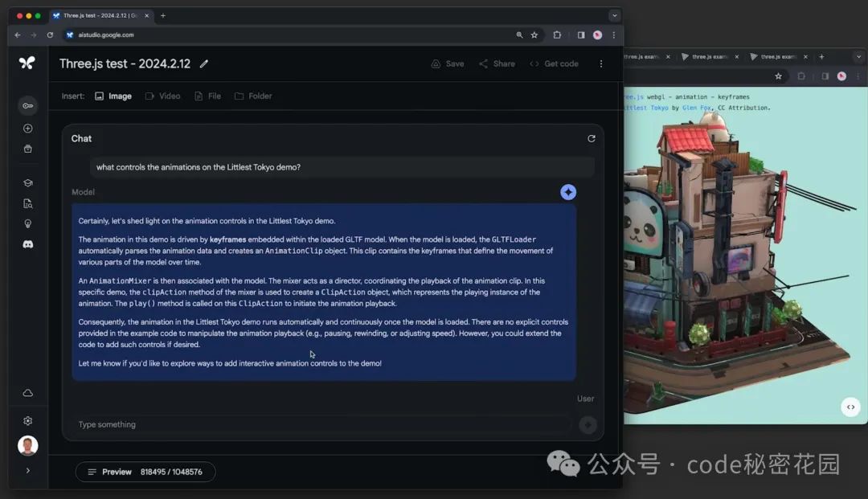Click the Share button
Viewport: 868px width, 499px height.
(497, 63)
